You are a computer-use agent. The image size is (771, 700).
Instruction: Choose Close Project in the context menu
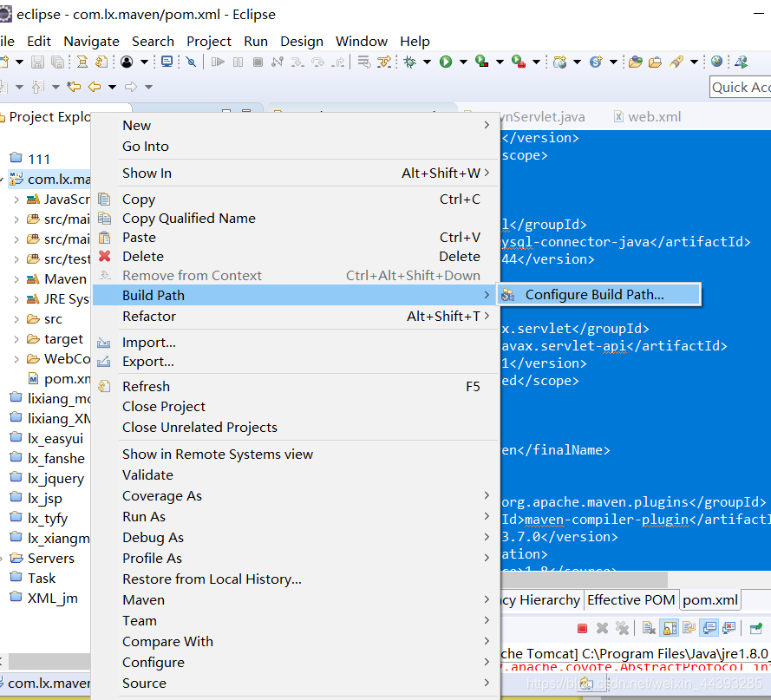(295, 406)
